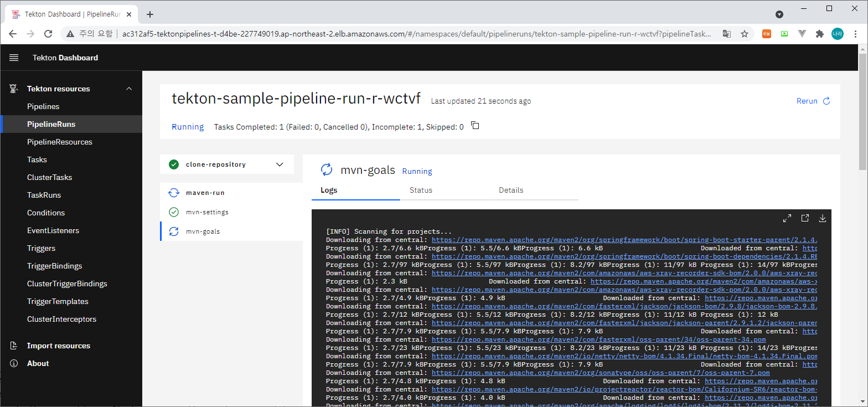Viewport: 868px width, 407px height.
Task: Click the running spinner icon beside maven-run
Action: point(174,193)
